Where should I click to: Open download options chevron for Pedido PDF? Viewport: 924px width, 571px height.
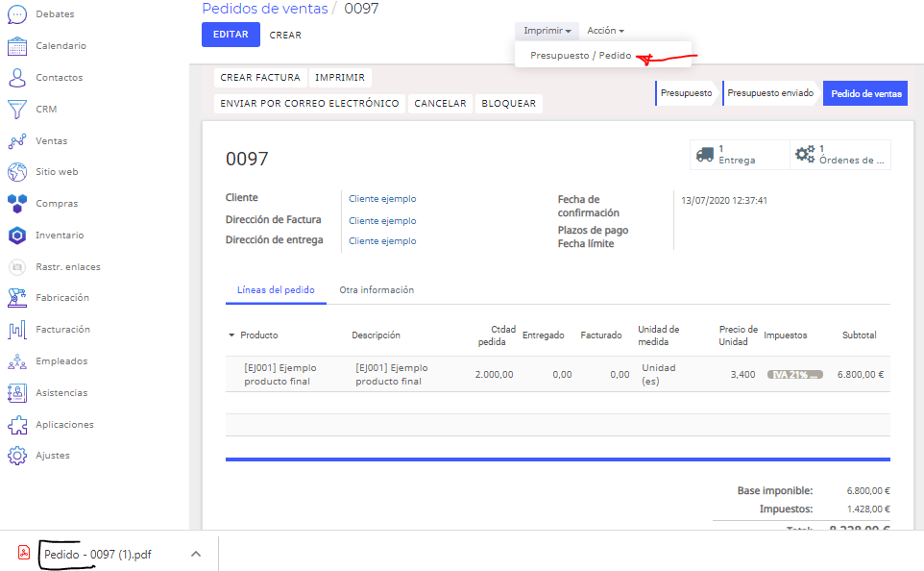(196, 554)
